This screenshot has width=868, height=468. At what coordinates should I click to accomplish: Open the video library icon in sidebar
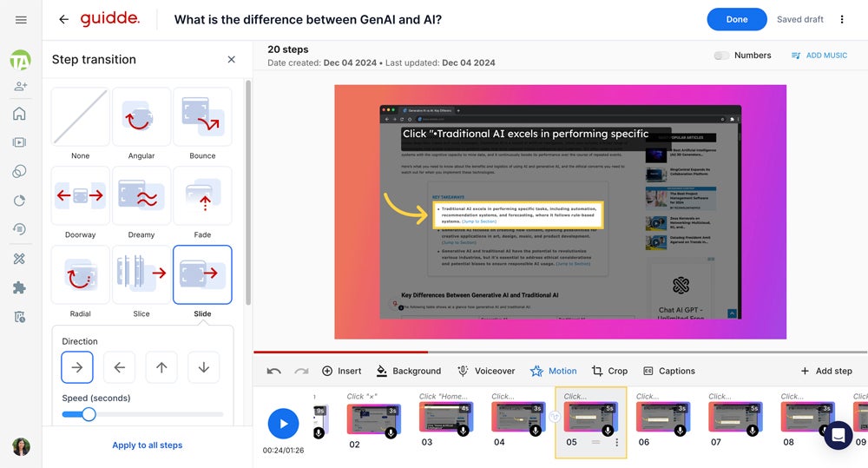click(19, 142)
